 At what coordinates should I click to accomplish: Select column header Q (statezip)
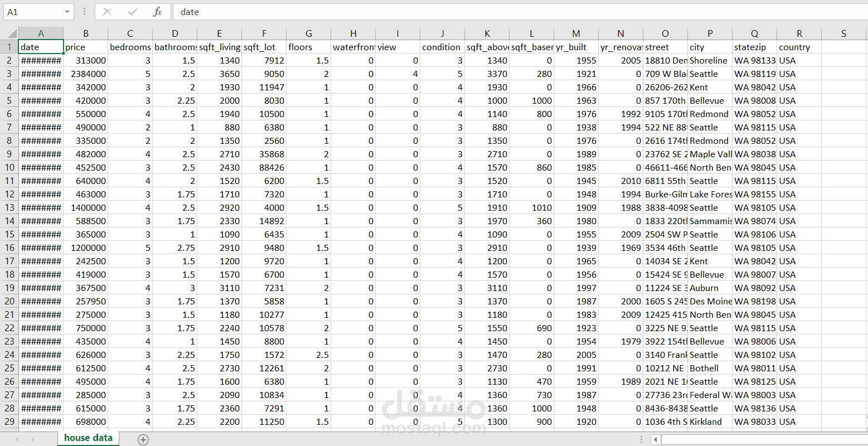pyautogui.click(x=754, y=33)
